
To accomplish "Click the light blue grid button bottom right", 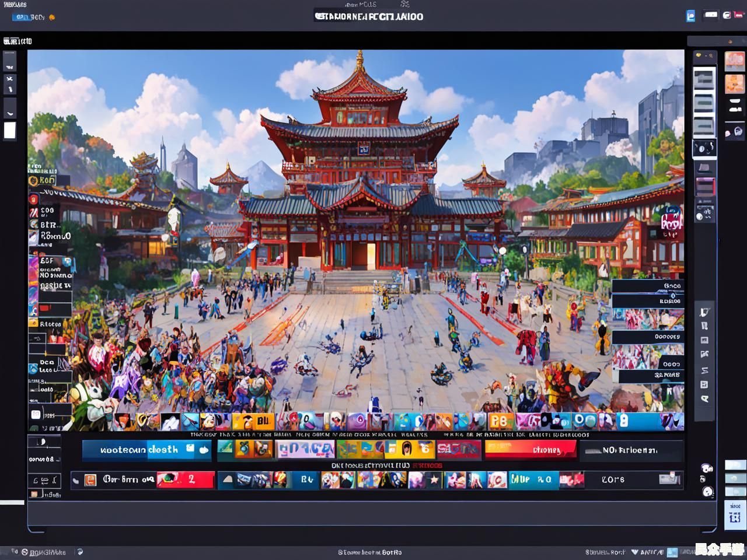I will coord(735,514).
